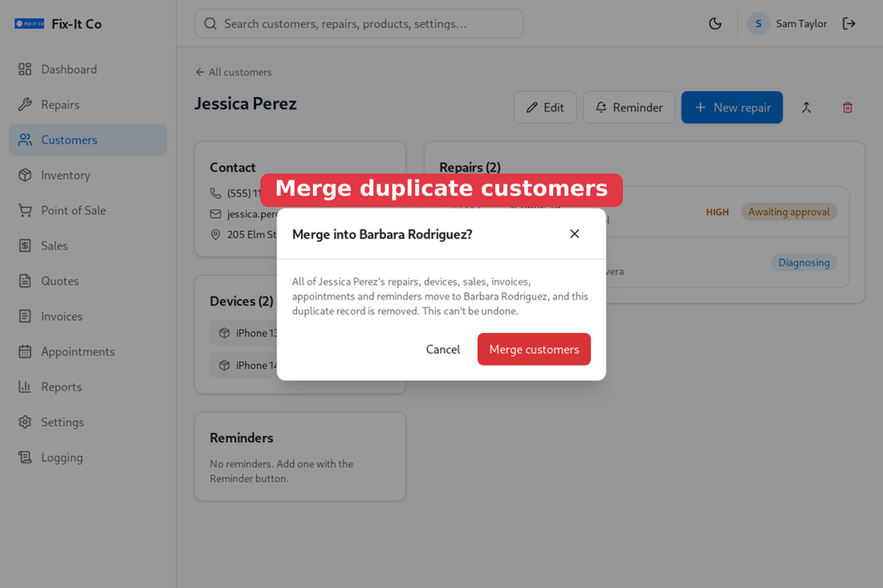883x588 pixels.
Task: Click the Repairs wrench icon
Action: tap(25, 104)
